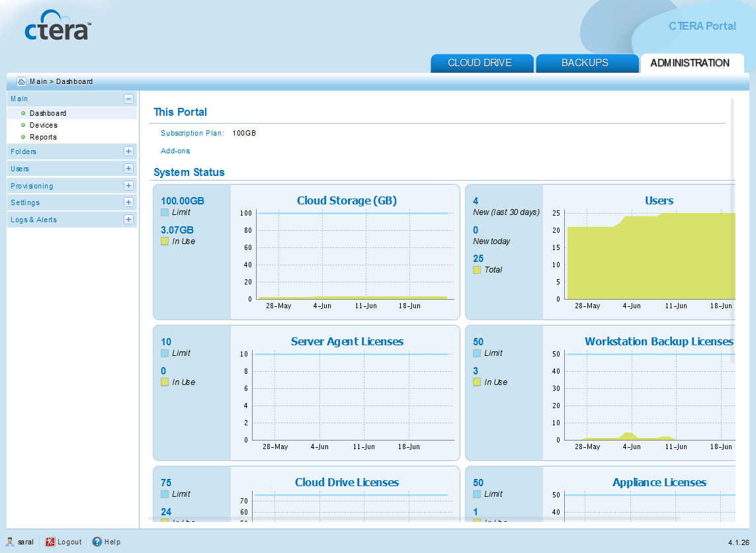Select the ADMINISTRATION tab
The image size is (756, 553).
pyautogui.click(x=691, y=63)
